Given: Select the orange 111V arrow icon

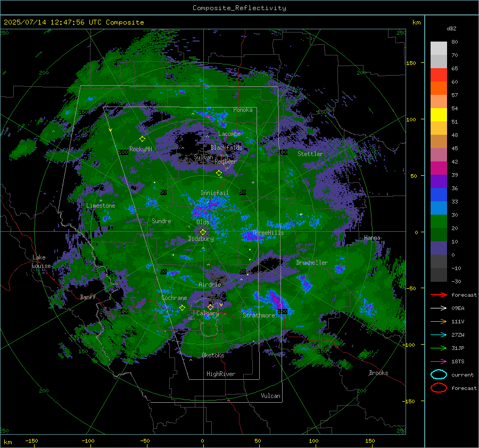Looking at the screenshot, I should [439, 321].
